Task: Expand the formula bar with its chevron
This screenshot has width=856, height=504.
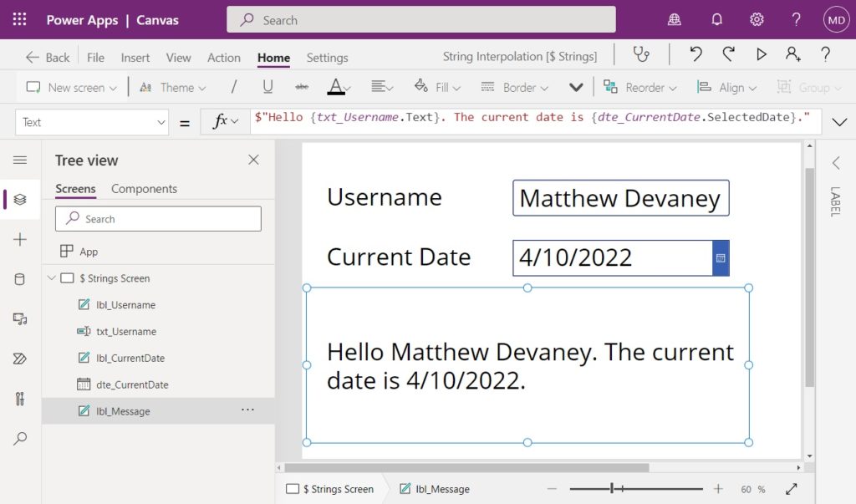Action: coord(840,121)
